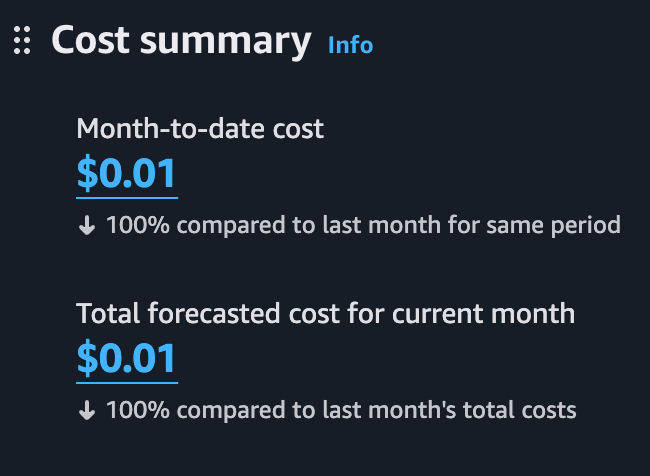Click the word "Cost" in the widget title
Image resolution: width=650 pixels, height=476 pixels.
93,41
